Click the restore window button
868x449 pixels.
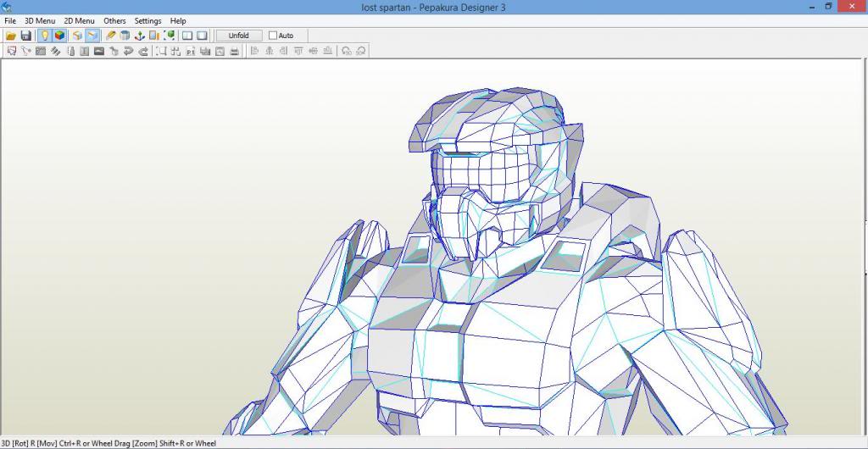click(829, 6)
